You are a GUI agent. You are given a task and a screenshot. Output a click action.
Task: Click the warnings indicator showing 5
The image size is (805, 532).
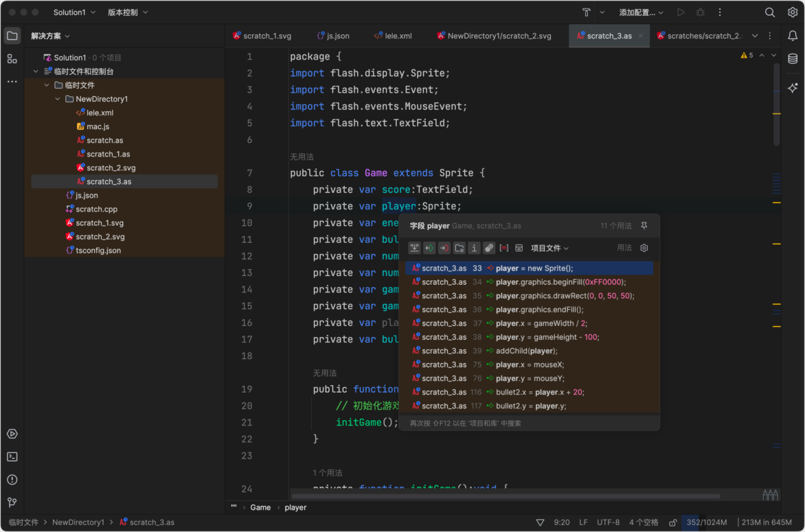click(747, 56)
